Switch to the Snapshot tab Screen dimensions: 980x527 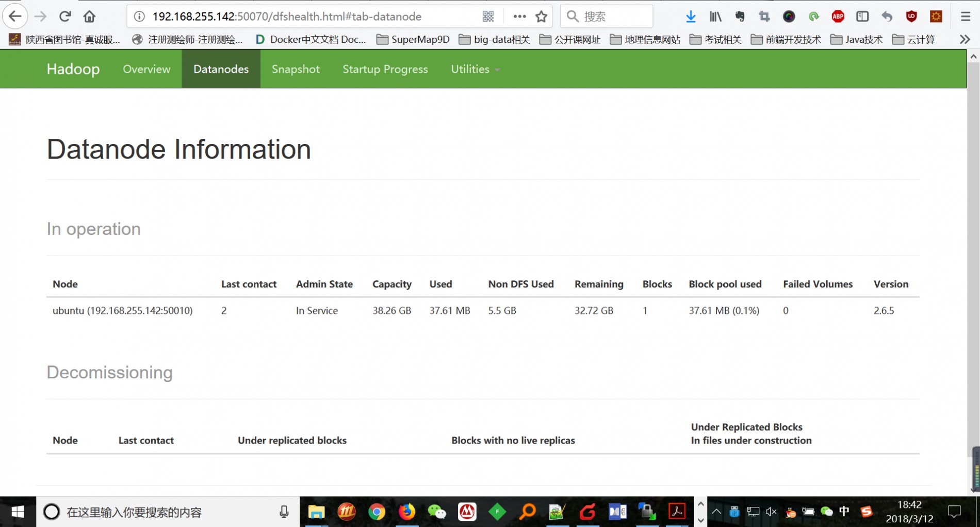tap(296, 69)
